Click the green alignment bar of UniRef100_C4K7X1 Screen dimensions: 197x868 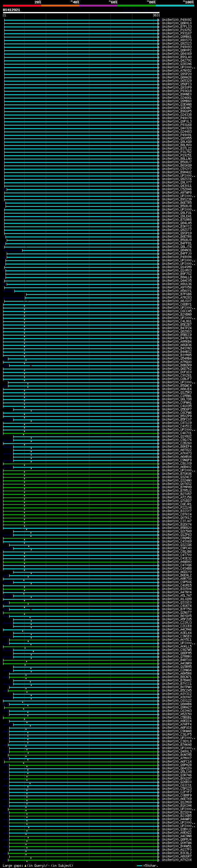(x=81, y=433)
